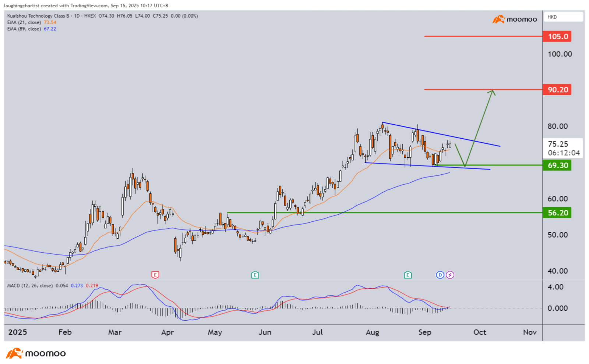Click the blue D dividend marker
The image size is (589, 364).
pos(440,275)
